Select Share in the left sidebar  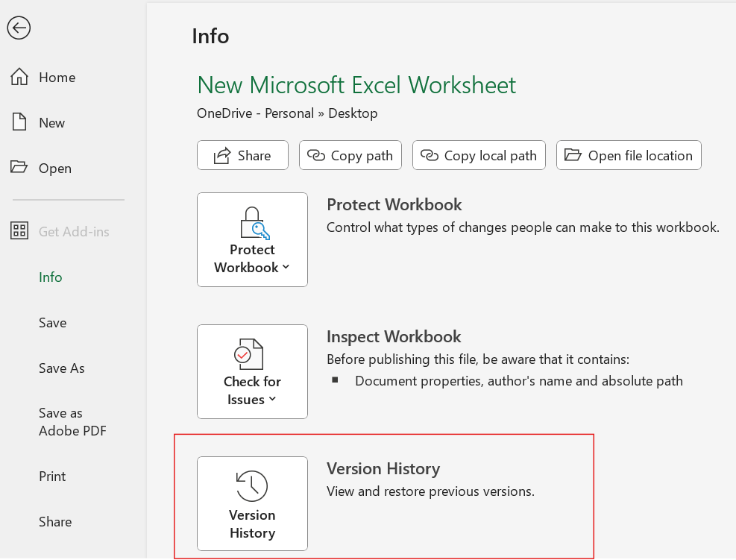[x=55, y=522]
